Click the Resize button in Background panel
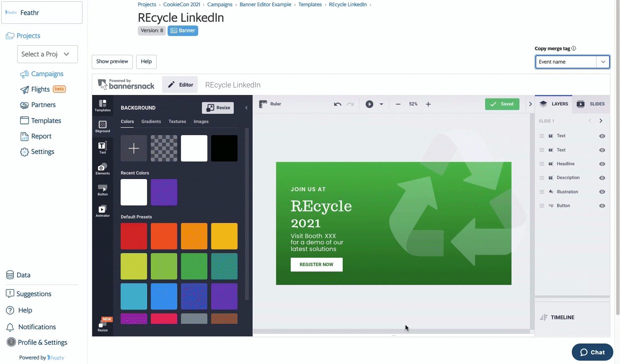Screen dimensions: 620x364 (x=218, y=108)
